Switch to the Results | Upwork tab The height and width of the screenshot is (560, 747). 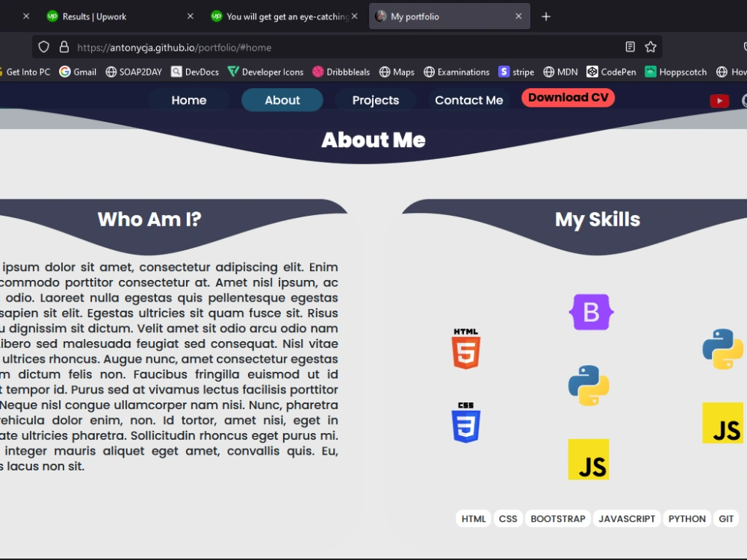(x=119, y=16)
